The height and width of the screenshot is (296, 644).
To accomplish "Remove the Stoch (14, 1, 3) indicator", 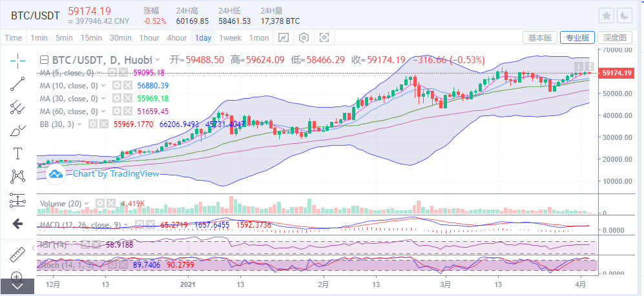I will [x=123, y=265].
